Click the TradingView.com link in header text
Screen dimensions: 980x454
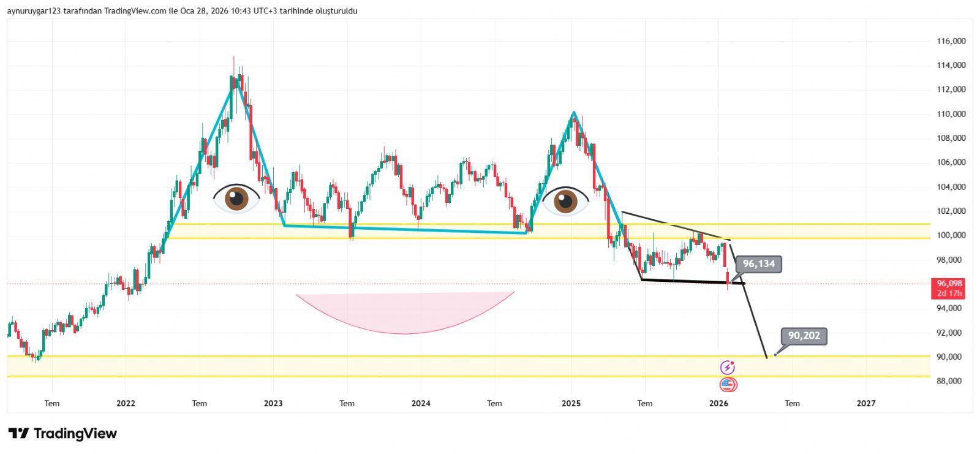pyautogui.click(x=135, y=11)
